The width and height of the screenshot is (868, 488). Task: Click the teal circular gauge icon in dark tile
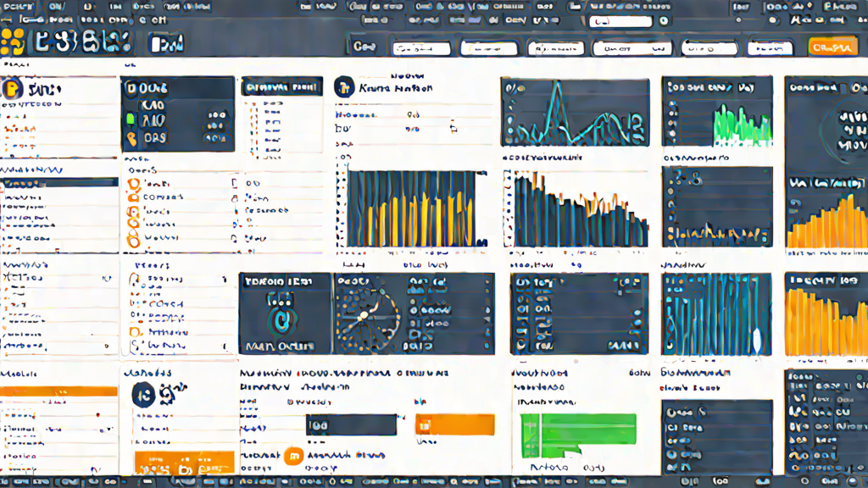click(x=282, y=320)
